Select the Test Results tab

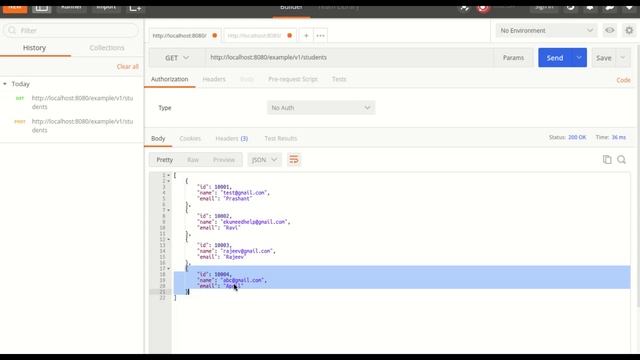coord(281,139)
